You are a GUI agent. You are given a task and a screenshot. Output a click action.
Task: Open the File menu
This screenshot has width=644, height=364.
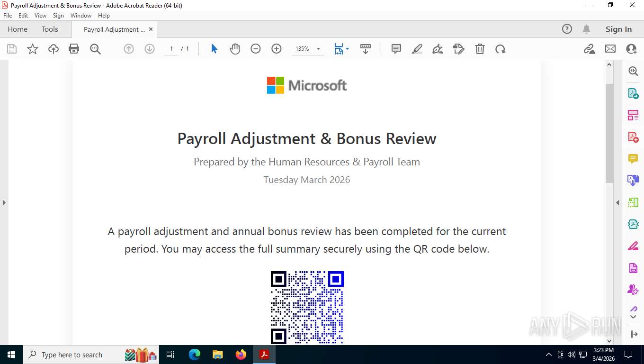tap(8, 16)
